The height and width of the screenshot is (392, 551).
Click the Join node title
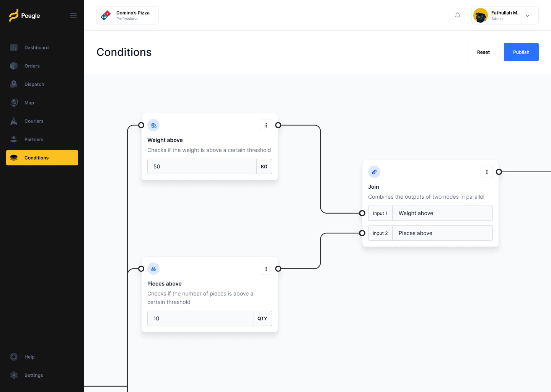tap(373, 187)
